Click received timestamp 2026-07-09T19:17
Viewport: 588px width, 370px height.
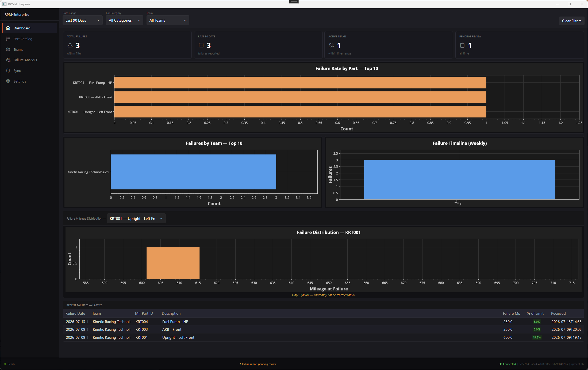[566, 337]
